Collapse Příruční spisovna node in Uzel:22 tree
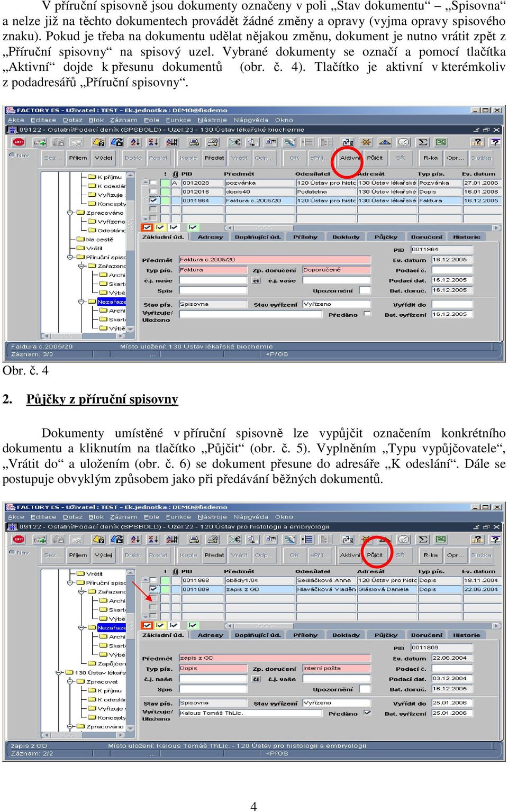Viewport: 508px width, 812px height. point(70,583)
